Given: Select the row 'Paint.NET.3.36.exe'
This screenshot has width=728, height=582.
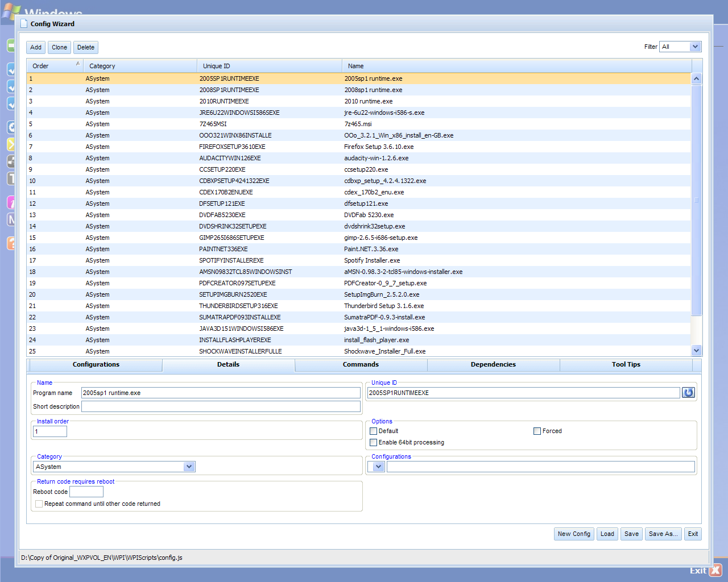Looking at the screenshot, I should pos(359,249).
